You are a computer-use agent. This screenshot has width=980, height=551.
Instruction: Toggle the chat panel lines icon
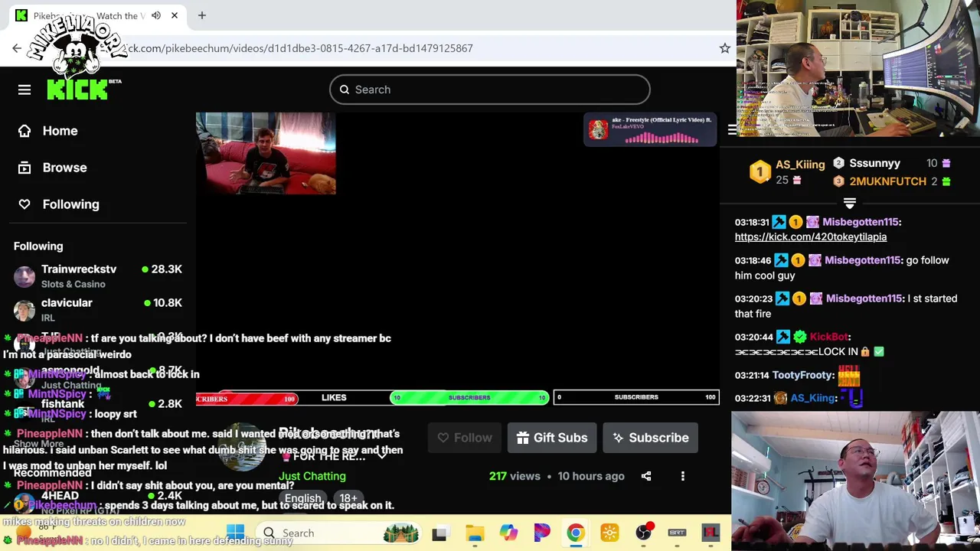coord(732,130)
